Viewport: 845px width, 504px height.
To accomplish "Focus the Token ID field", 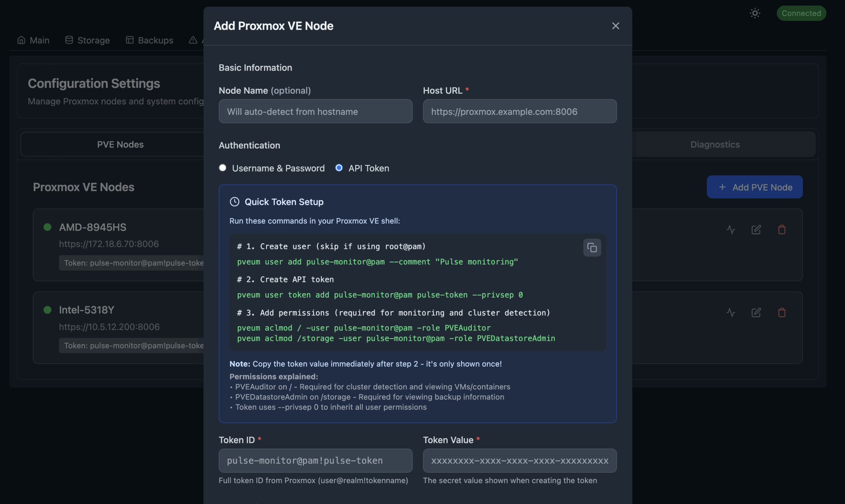I will [x=315, y=460].
